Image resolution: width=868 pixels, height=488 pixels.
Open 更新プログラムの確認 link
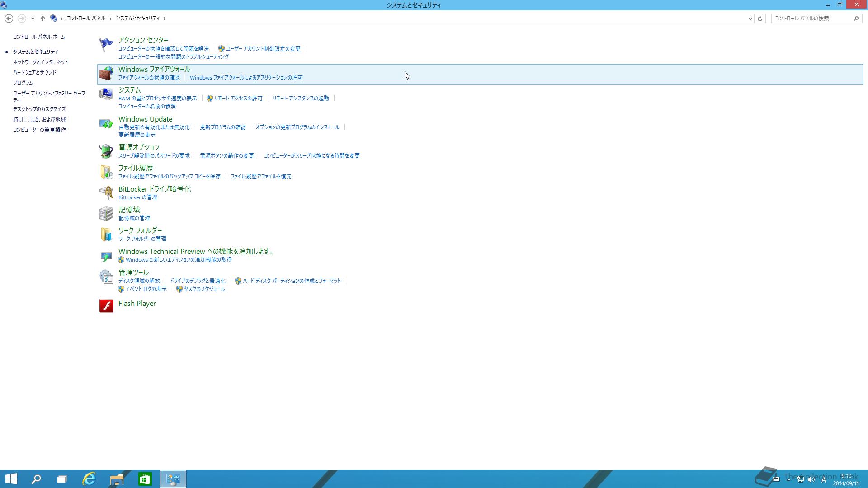pos(223,127)
